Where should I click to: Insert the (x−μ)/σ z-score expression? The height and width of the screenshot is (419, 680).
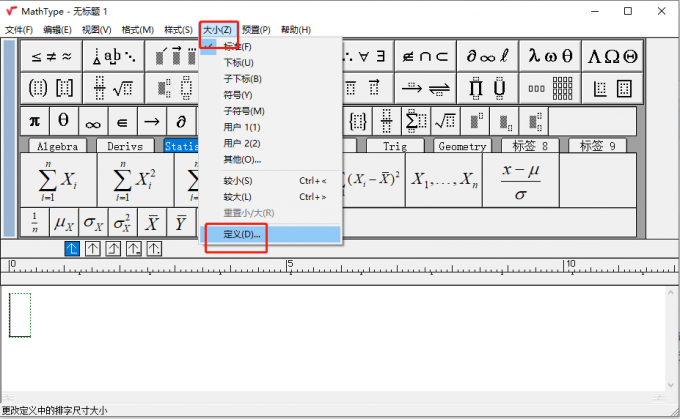(520, 180)
